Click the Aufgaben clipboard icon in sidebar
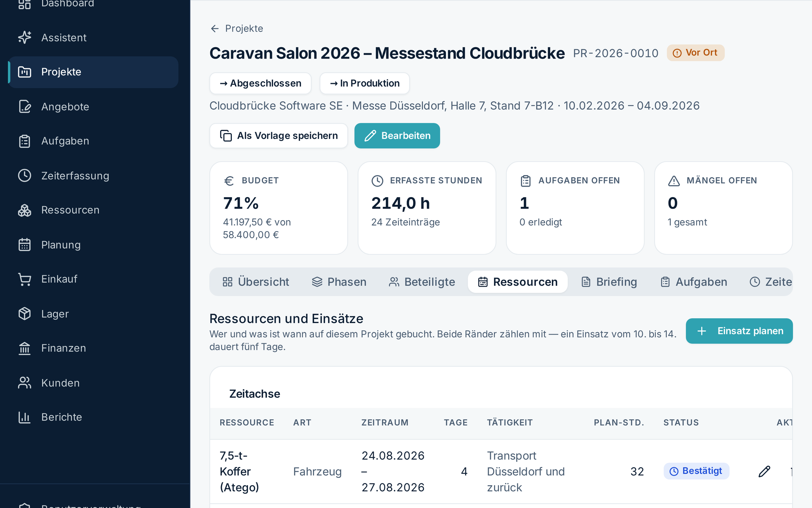The width and height of the screenshot is (812, 508). 25,141
